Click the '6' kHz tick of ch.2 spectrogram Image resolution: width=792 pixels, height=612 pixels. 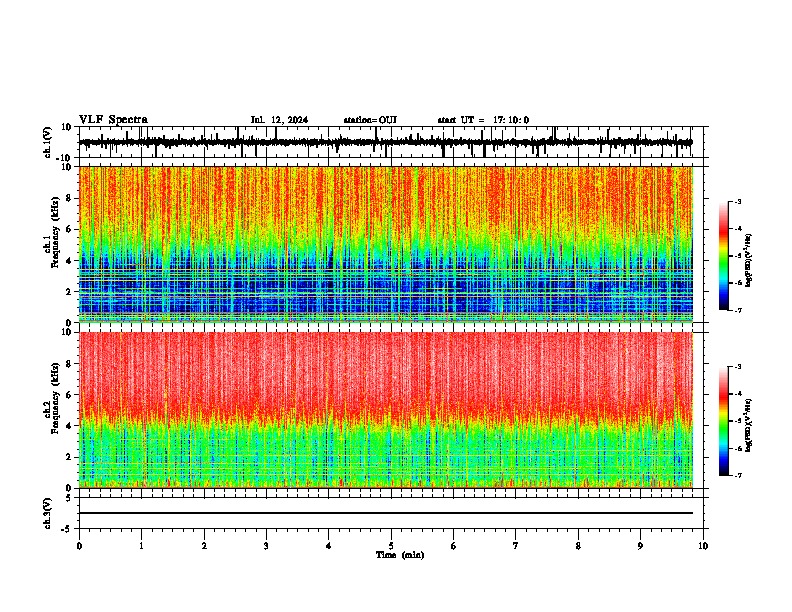pyautogui.click(x=69, y=395)
